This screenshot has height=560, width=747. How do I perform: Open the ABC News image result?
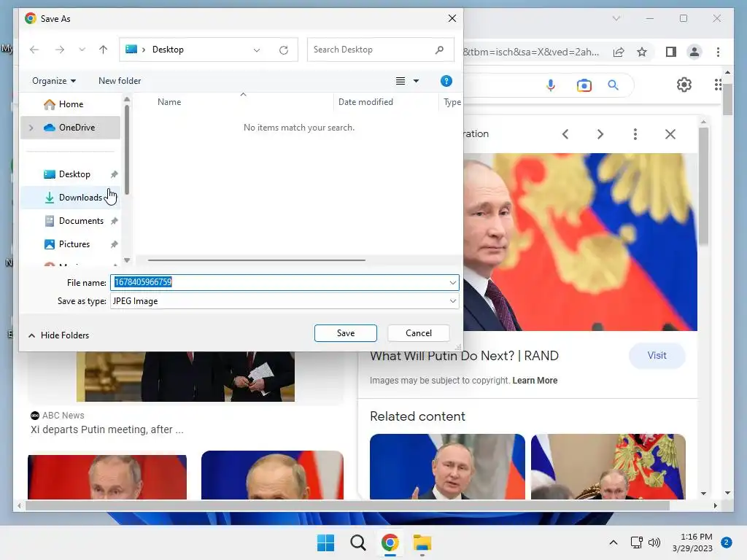pos(185,376)
